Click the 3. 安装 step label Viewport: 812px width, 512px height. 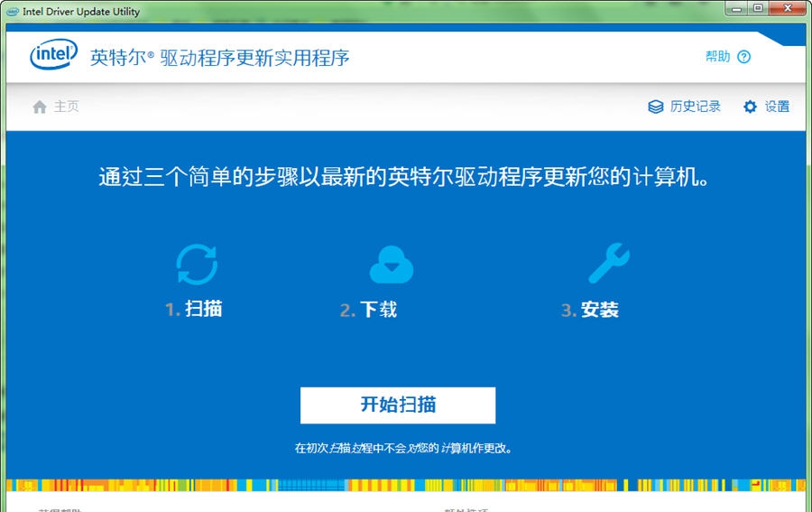590,310
